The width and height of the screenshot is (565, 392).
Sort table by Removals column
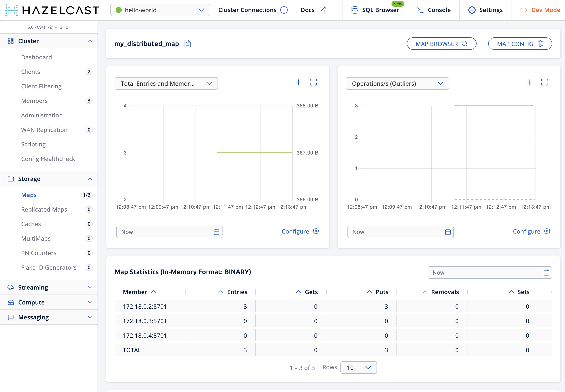click(441, 292)
